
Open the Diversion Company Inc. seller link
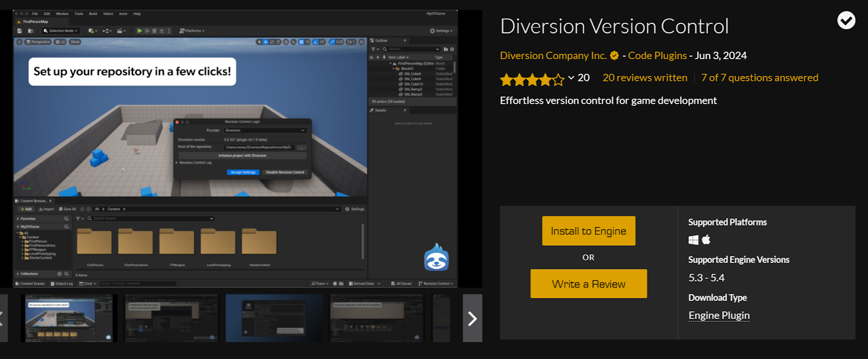tap(553, 55)
